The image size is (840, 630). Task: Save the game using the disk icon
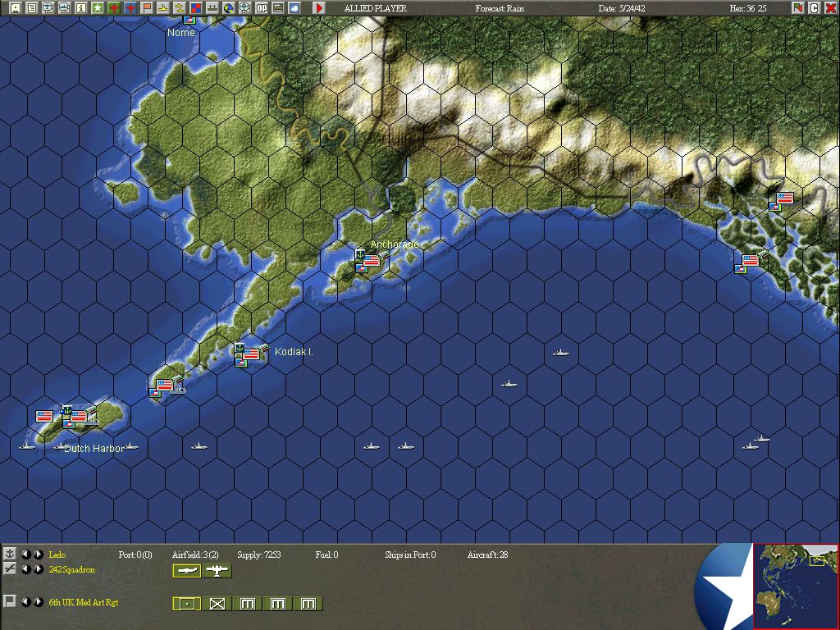15,7
